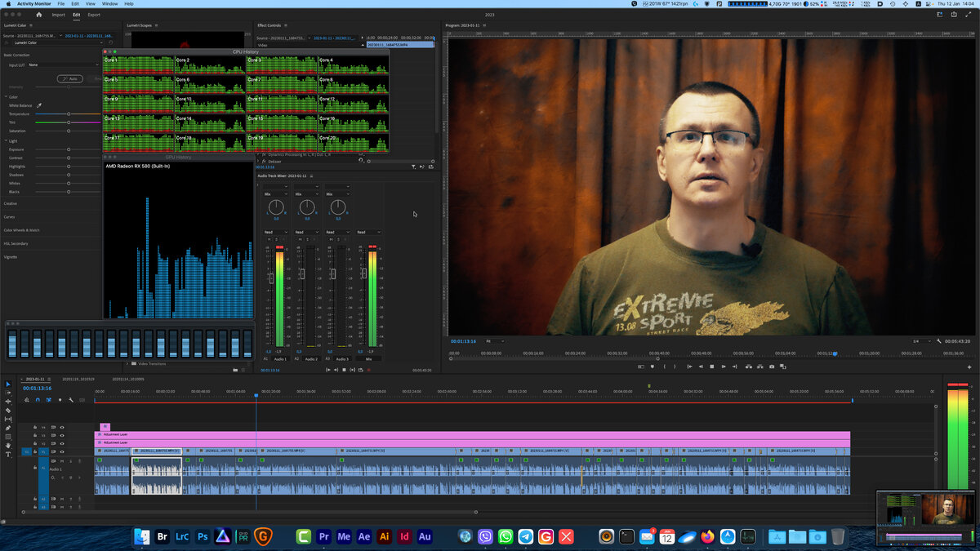Expand the Curves section
Screen dimensions: 980x551
click(x=10, y=217)
